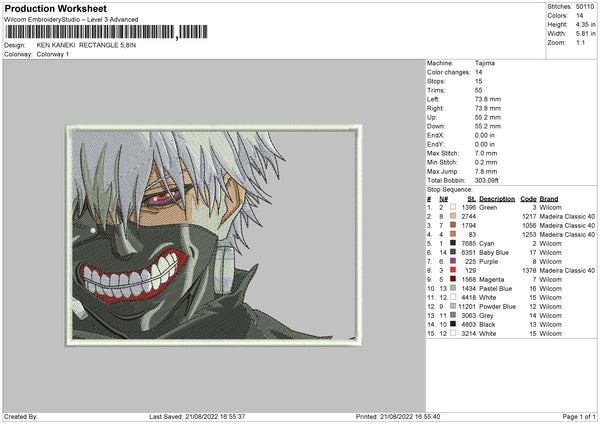This screenshot has height=424, width=600.
Task: Click the Baby Blue row color swatch
Action: click(x=453, y=252)
